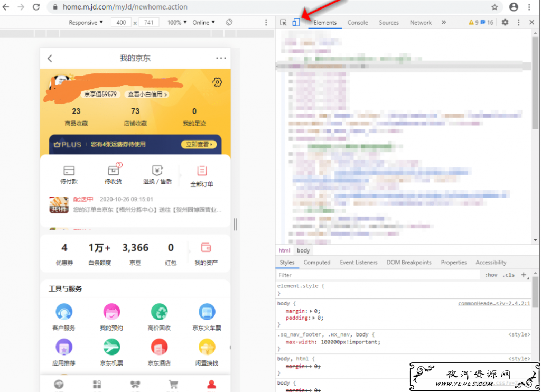
Task: Open the 待收货 orders icon
Action: pyautogui.click(x=113, y=174)
